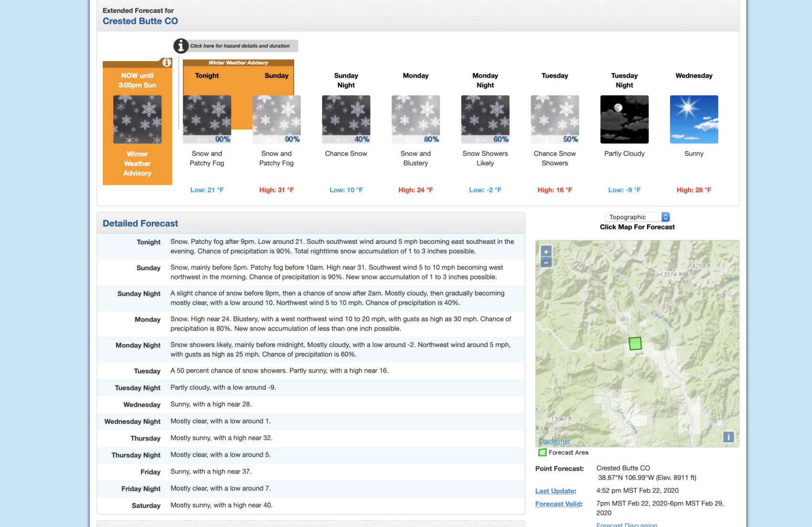This screenshot has height=527, width=812.
Task: Click the Thursday Night detailed forecast label
Action: coord(136,455)
